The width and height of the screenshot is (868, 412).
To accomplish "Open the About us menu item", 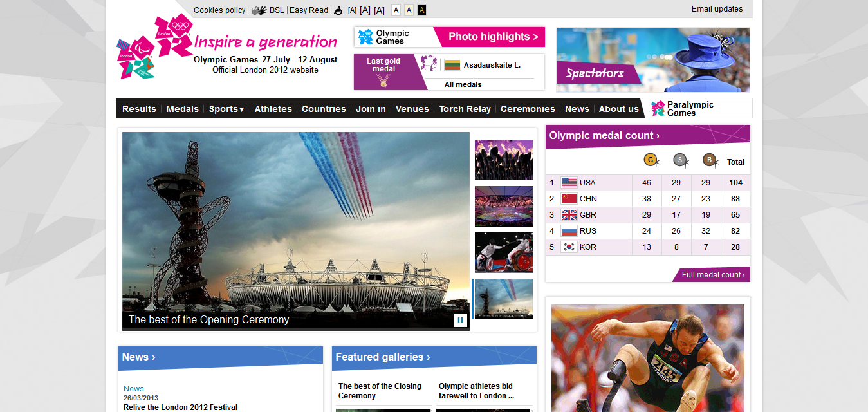I will (x=619, y=109).
